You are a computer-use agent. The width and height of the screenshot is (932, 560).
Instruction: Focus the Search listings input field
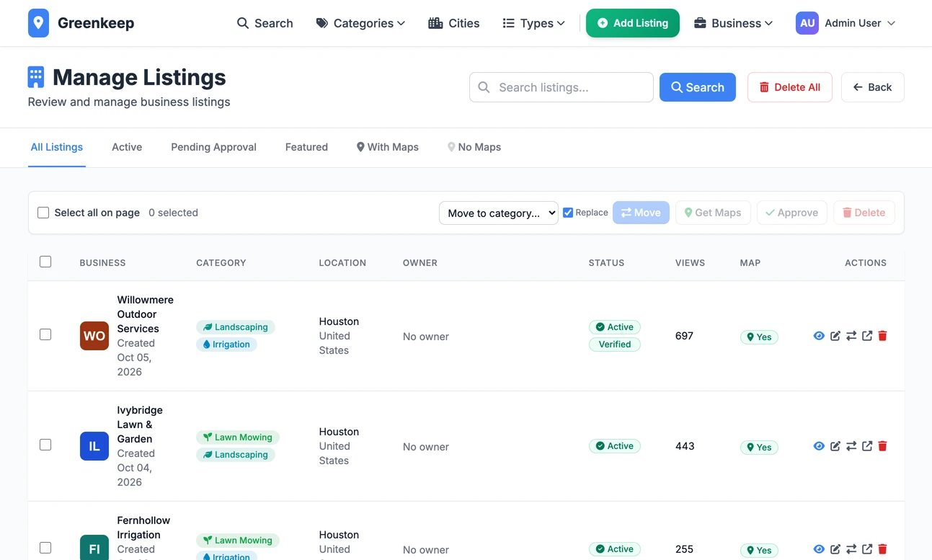tap(562, 87)
